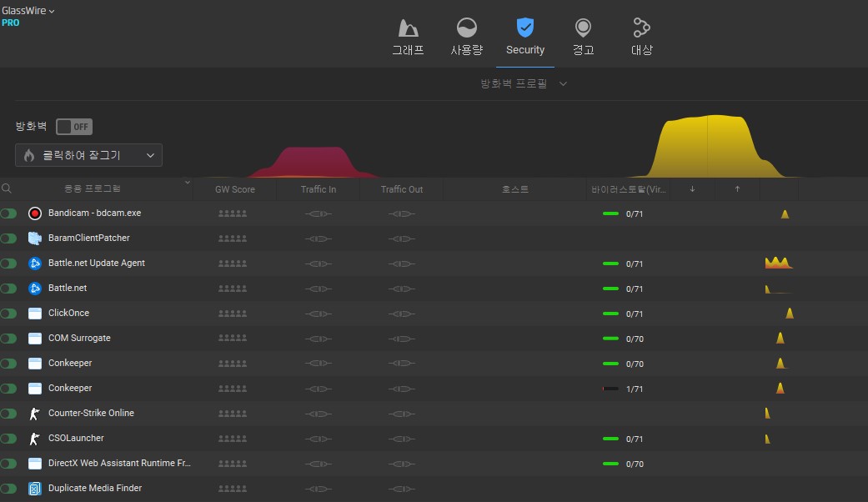Expand the 방화벽 프로필 dropdown
This screenshot has height=502, width=868.
click(x=524, y=83)
